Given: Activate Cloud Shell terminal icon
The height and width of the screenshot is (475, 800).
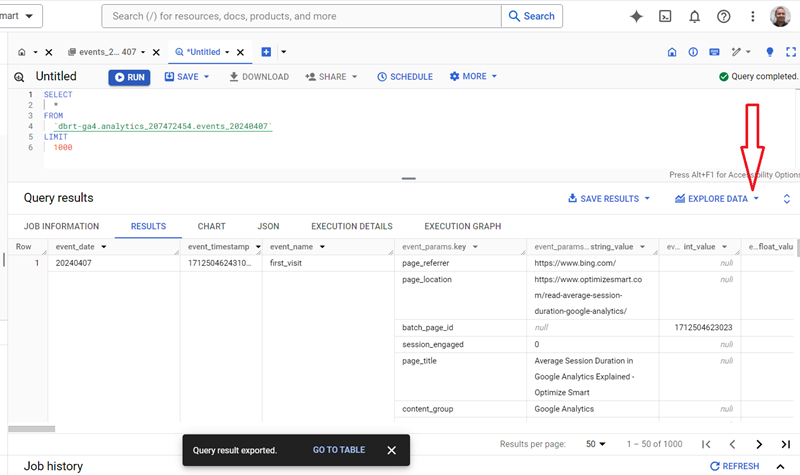Looking at the screenshot, I should coord(665,16).
